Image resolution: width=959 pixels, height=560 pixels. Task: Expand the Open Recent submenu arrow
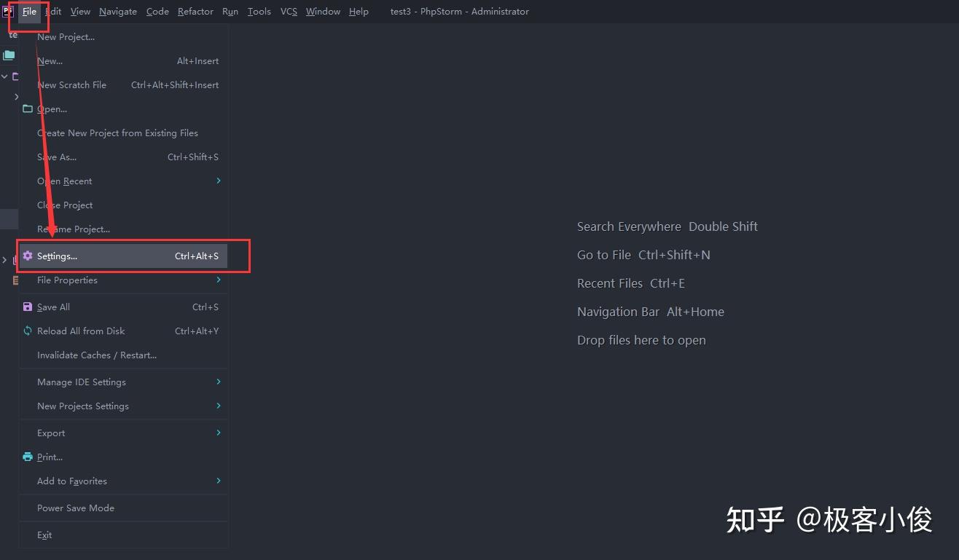click(219, 181)
